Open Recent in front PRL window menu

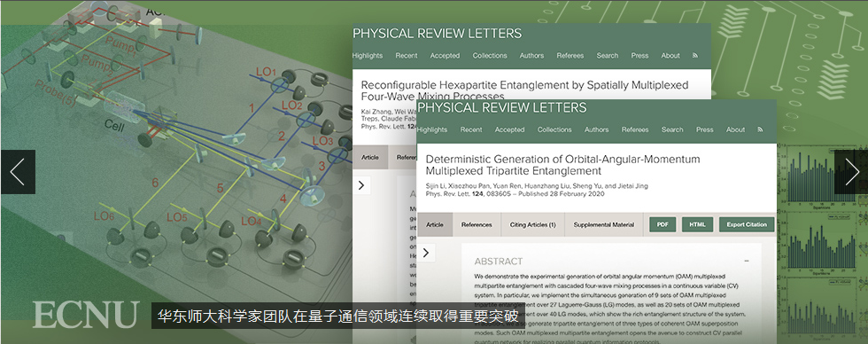click(x=471, y=129)
